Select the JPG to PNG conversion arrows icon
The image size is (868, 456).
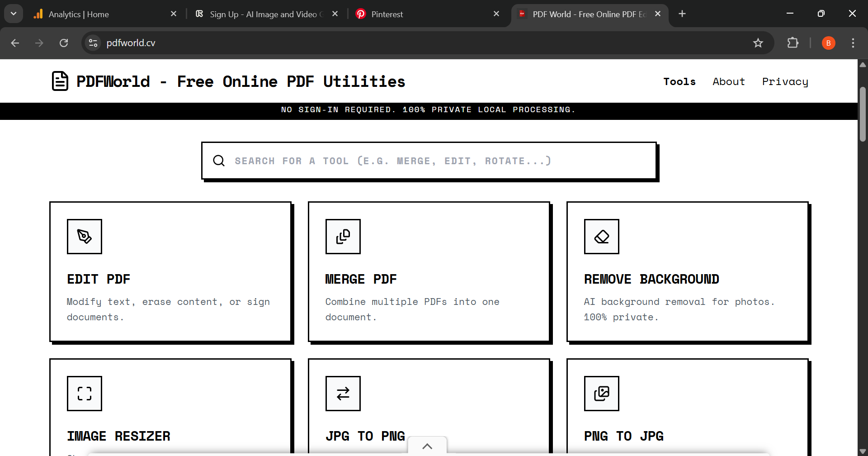coord(343,393)
